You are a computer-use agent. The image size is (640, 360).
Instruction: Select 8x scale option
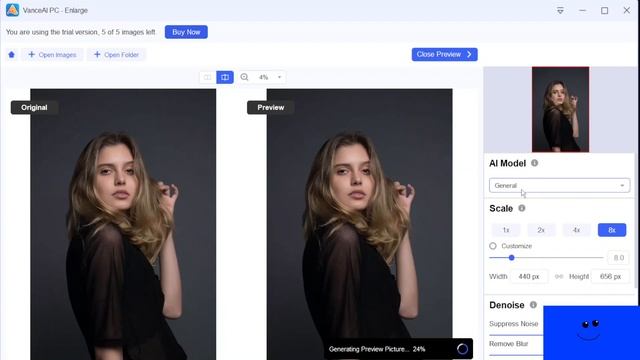[612, 230]
